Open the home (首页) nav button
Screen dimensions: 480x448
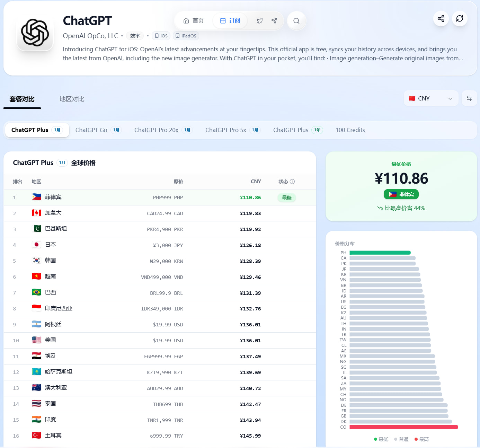click(x=194, y=21)
